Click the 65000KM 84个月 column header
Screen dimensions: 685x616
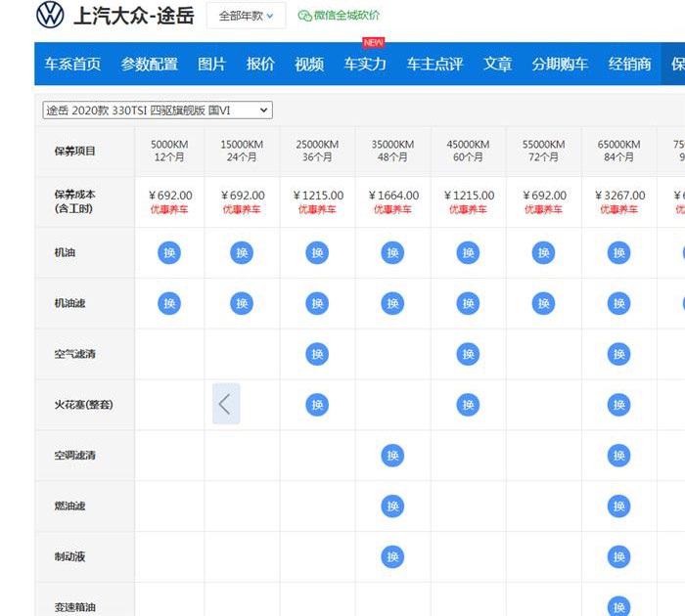point(619,151)
